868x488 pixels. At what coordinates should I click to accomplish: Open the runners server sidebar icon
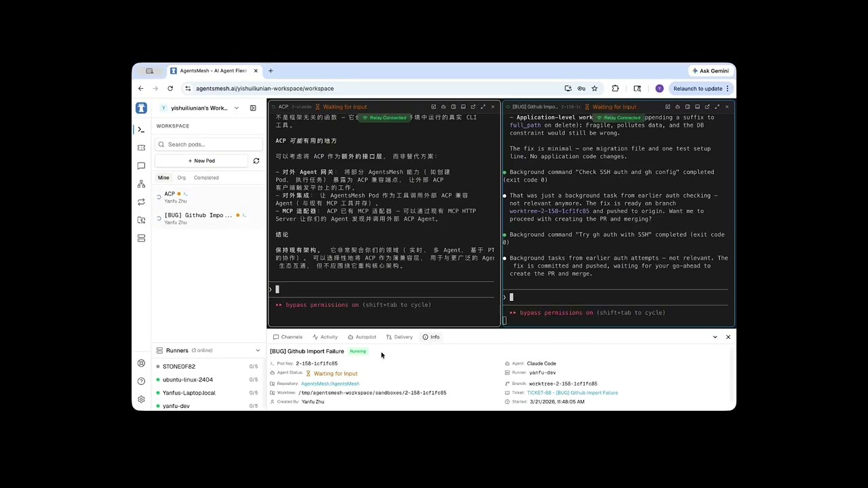coord(141,239)
